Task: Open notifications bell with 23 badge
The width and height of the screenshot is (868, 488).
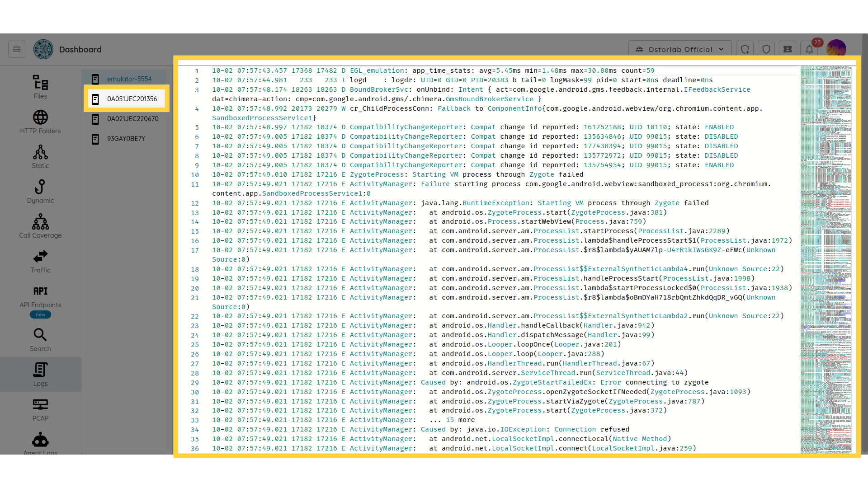Action: pyautogui.click(x=809, y=49)
